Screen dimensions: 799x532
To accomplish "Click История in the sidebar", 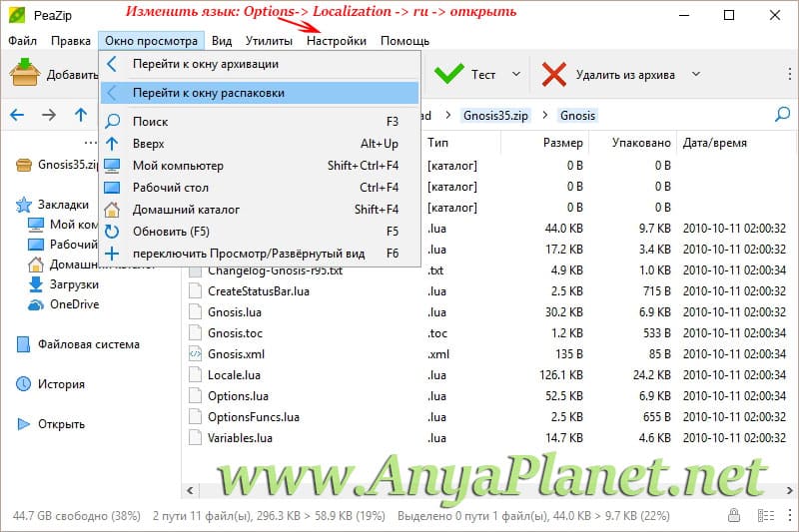I will (x=61, y=384).
